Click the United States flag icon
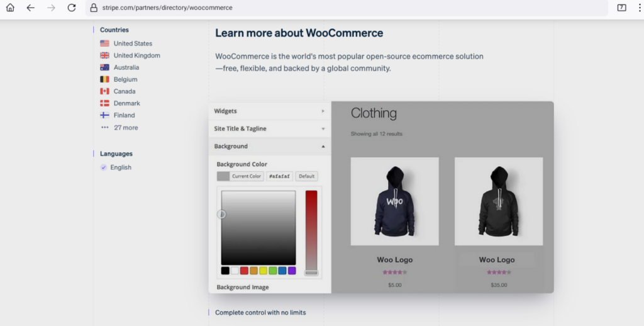 (104, 43)
